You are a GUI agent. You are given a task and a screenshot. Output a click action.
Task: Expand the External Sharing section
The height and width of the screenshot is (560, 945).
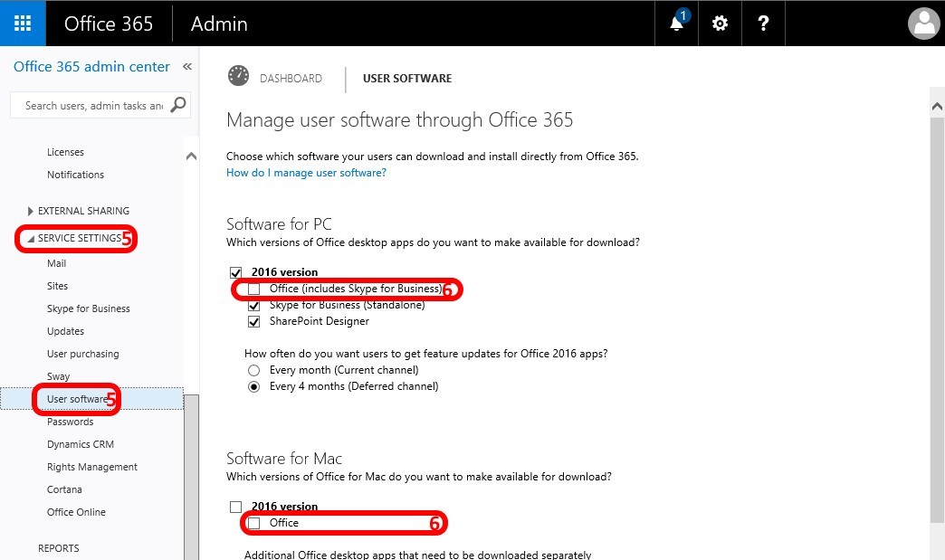32,211
